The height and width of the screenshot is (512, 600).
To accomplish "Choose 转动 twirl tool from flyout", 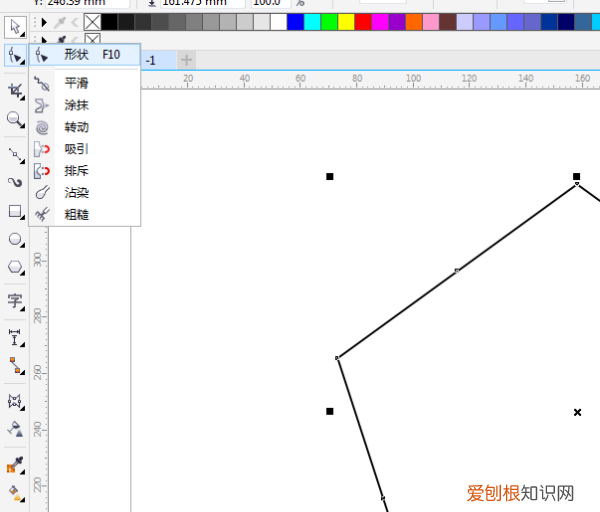I will point(76,127).
